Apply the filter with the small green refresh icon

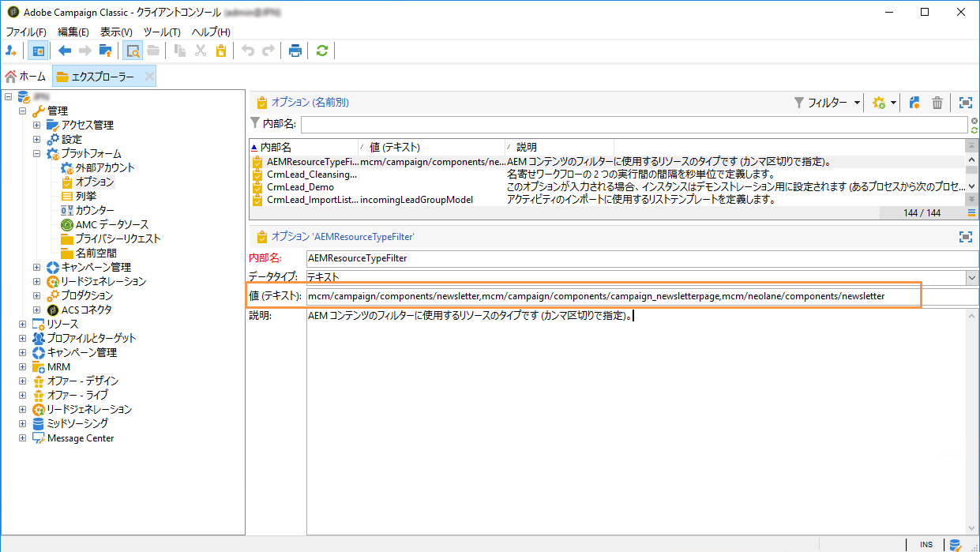(x=974, y=130)
